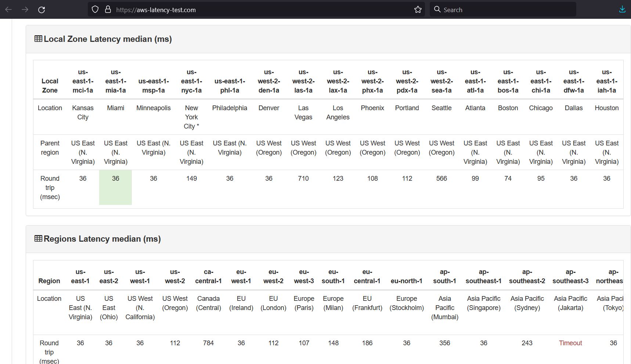Click the 710 Las Vegas latency value
Viewport: 631px width, 364px height.
[303, 179]
